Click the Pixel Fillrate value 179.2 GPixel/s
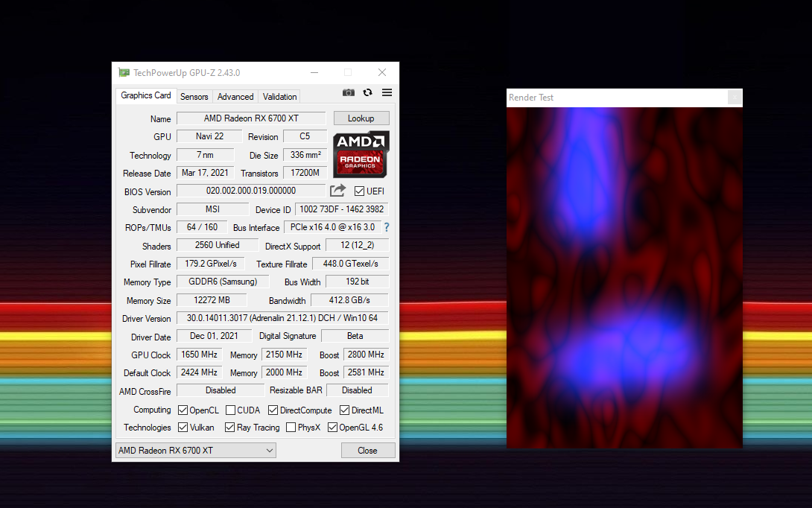Image resolution: width=812 pixels, height=508 pixels. [x=211, y=264]
